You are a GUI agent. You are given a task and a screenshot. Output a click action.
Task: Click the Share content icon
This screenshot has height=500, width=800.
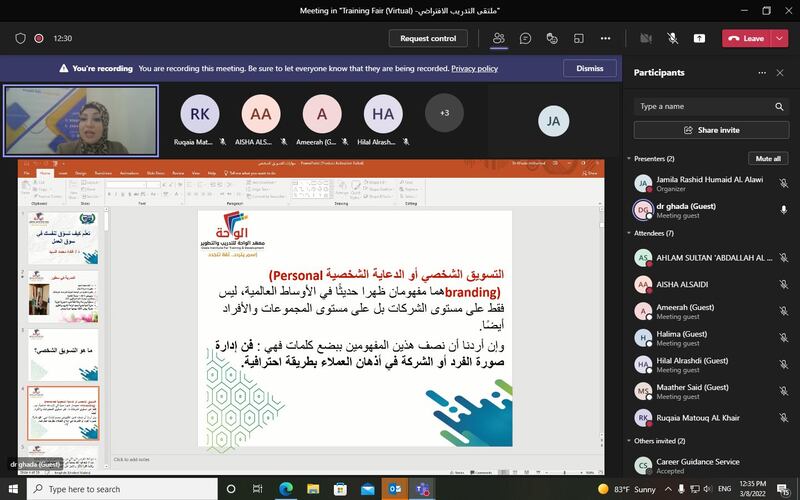coord(699,38)
